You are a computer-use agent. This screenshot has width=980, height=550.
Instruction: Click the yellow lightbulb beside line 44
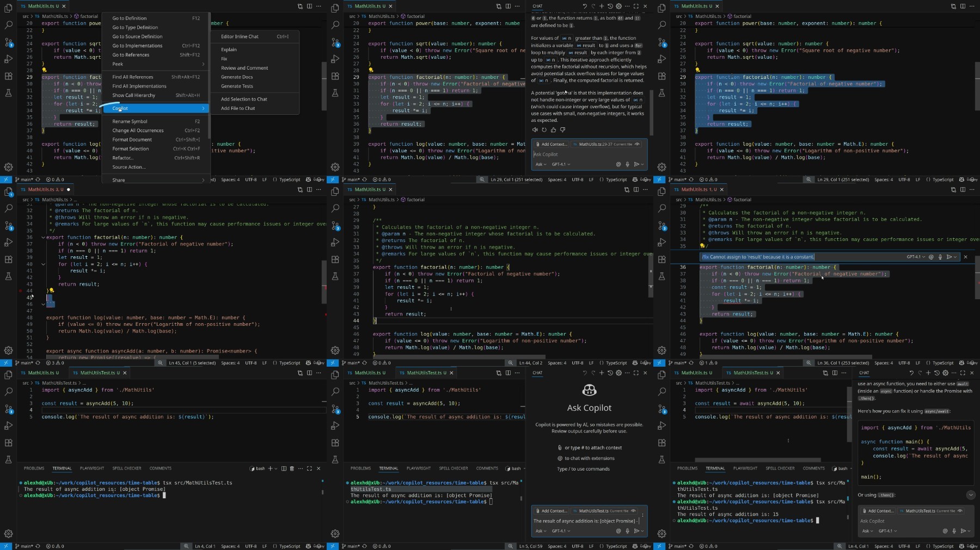tap(51, 291)
